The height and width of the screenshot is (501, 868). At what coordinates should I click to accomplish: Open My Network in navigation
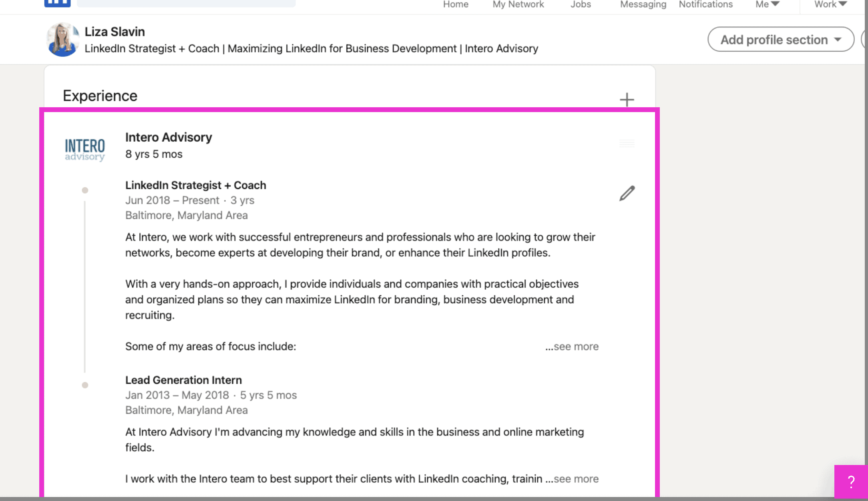pyautogui.click(x=518, y=4)
